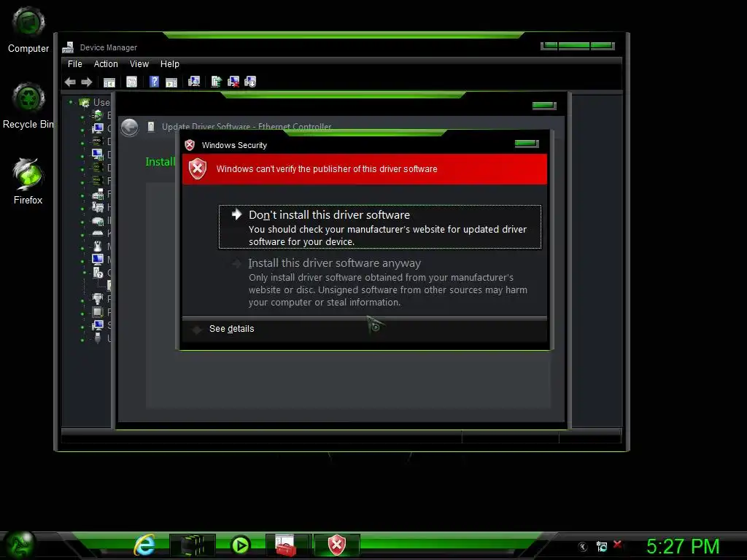Click the Back button in Update Driver wizard
Screen dimensions: 747x560
pos(130,127)
